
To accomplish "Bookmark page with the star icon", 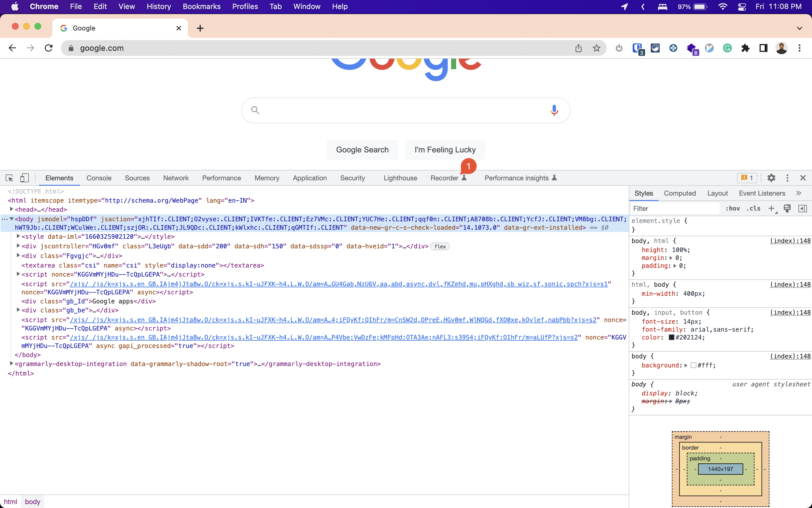I will pos(596,48).
